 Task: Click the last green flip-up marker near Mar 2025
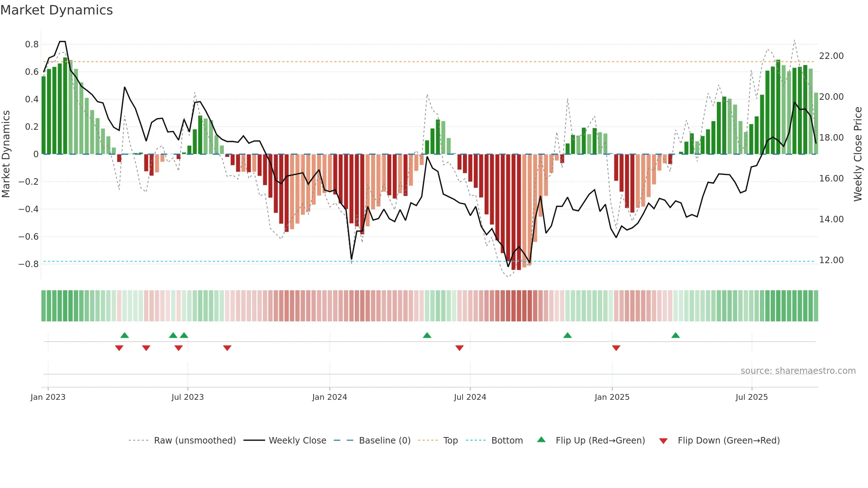(676, 335)
